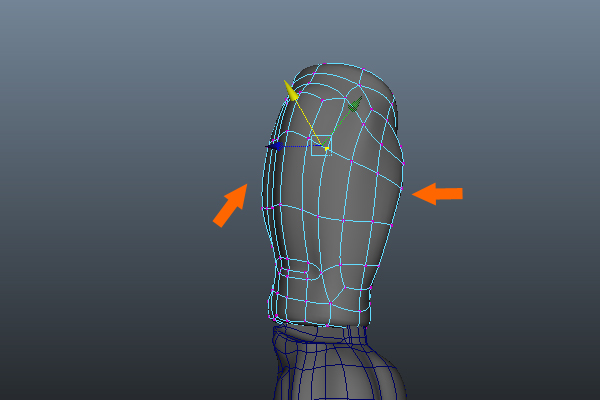
Task: Grab the green axis arrow manipulator handle
Action: coord(355,104)
